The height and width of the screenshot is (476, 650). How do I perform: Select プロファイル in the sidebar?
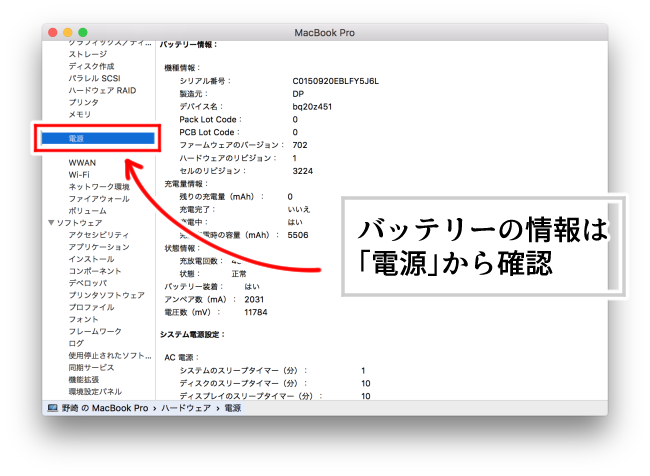91,307
